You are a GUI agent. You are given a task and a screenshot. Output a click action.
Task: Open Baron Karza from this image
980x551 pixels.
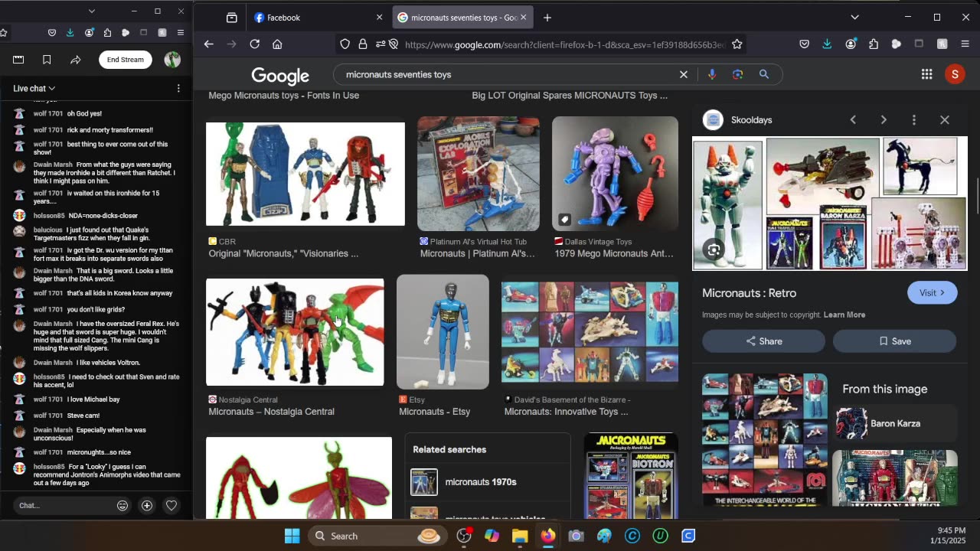click(893, 423)
